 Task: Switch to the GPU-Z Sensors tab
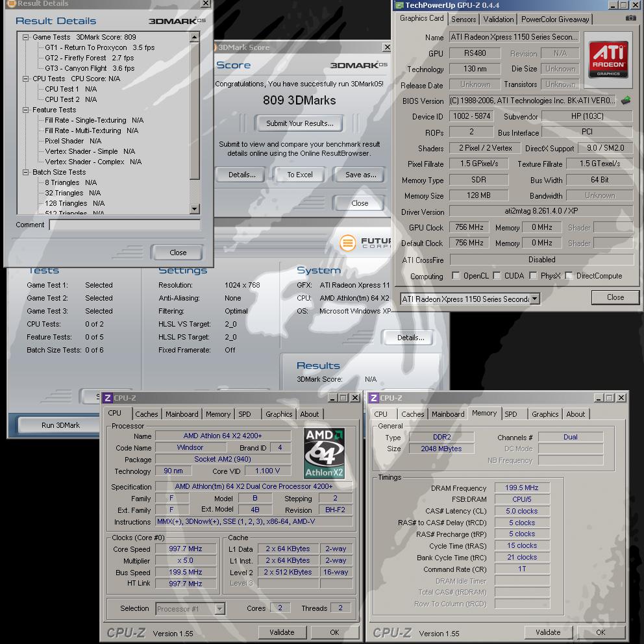(x=464, y=19)
